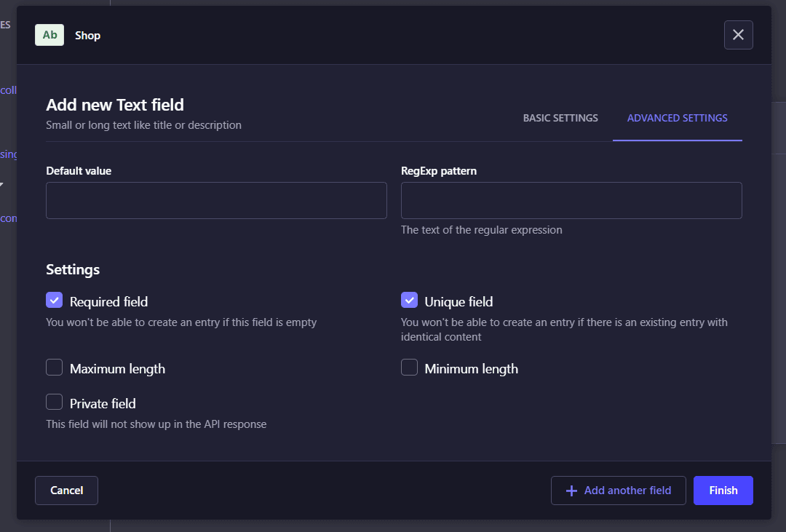786x532 pixels.
Task: Select the Advanced Settings tab
Action: (677, 118)
